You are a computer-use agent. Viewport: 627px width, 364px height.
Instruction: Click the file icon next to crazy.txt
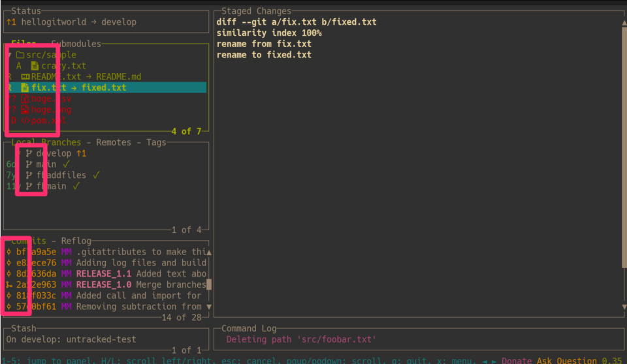(x=35, y=65)
